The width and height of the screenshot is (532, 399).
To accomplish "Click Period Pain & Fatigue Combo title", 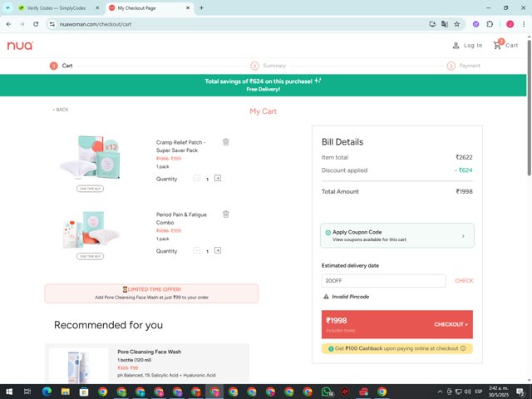I will [181, 219].
